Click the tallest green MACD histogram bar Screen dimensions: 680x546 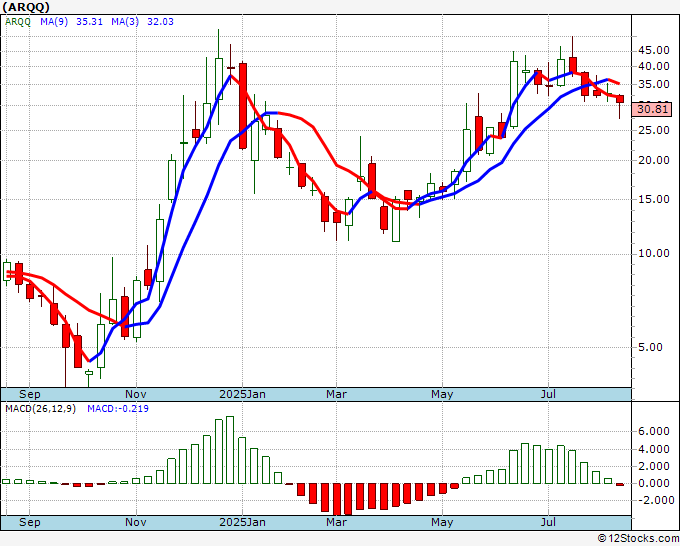[x=230, y=450]
